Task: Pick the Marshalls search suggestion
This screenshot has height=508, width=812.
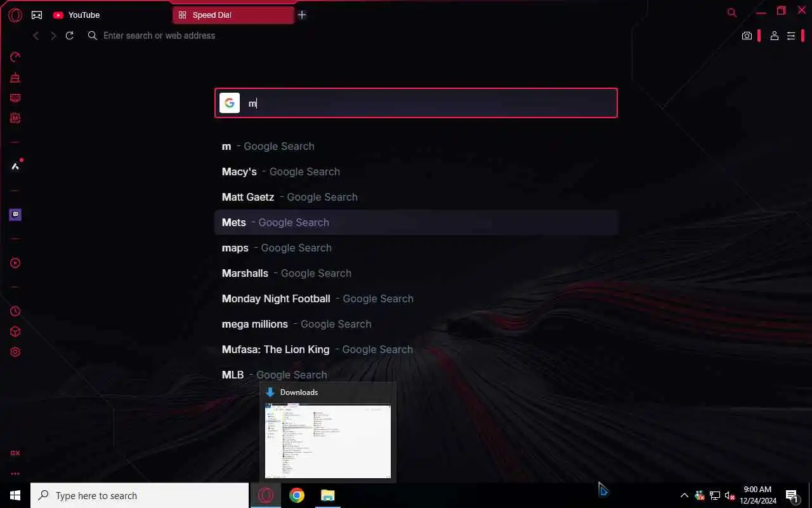Action: pos(416,273)
